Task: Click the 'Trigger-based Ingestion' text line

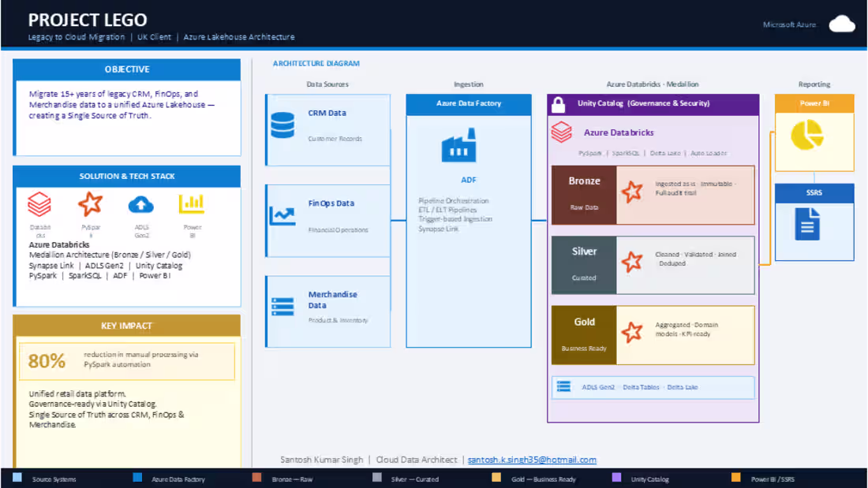Action: (455, 219)
